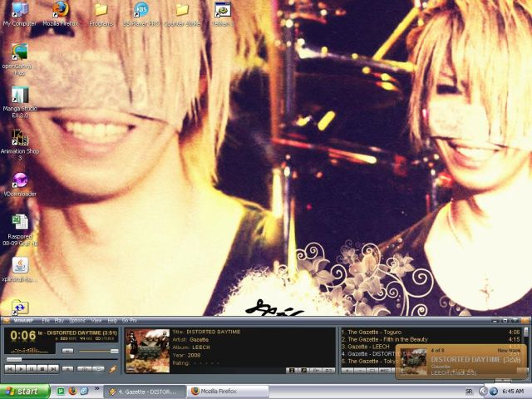
Task: Go to the previous track in Winamp
Action: click(9, 368)
